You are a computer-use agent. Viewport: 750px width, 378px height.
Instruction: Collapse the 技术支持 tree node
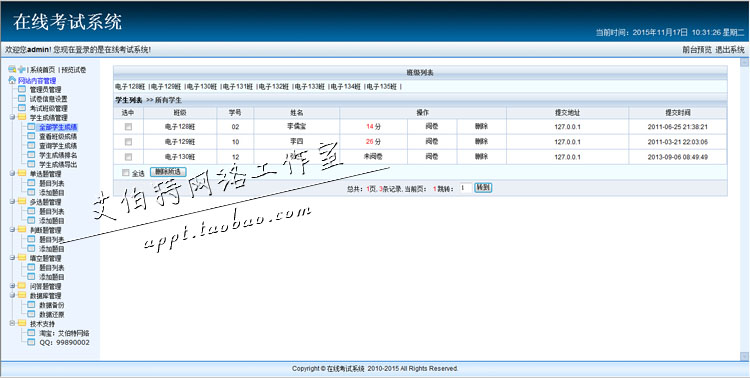pos(12,323)
